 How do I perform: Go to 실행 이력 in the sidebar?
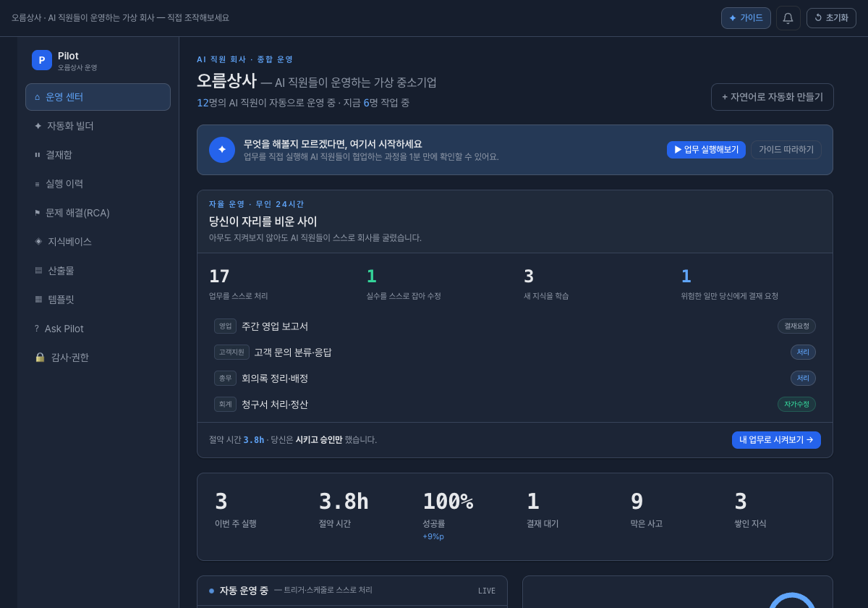[98, 184]
